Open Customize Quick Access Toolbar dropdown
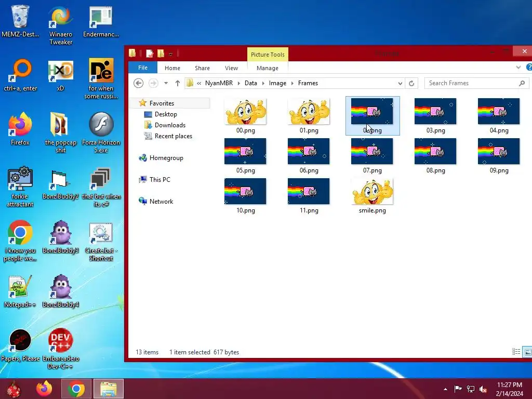The width and height of the screenshot is (532, 399). click(x=170, y=54)
